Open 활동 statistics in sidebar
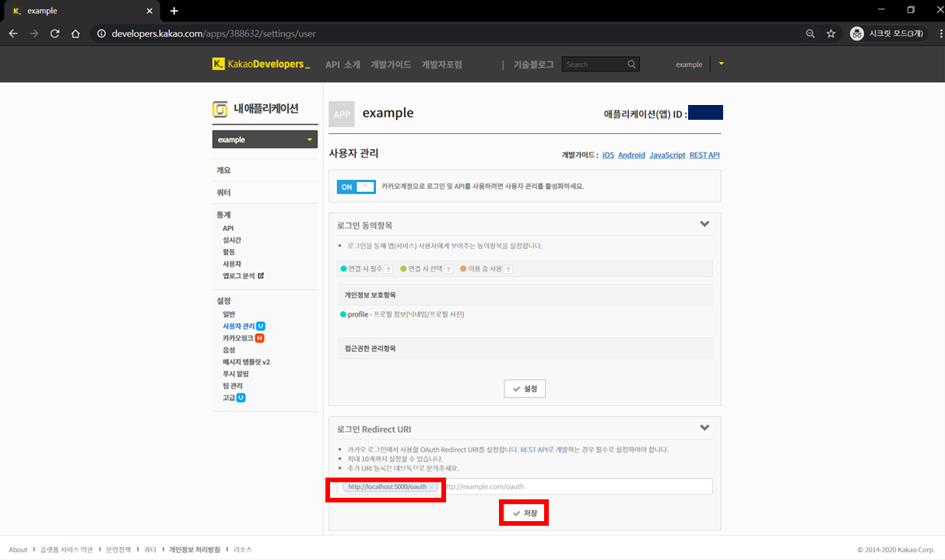The height and width of the screenshot is (560, 945). [229, 252]
